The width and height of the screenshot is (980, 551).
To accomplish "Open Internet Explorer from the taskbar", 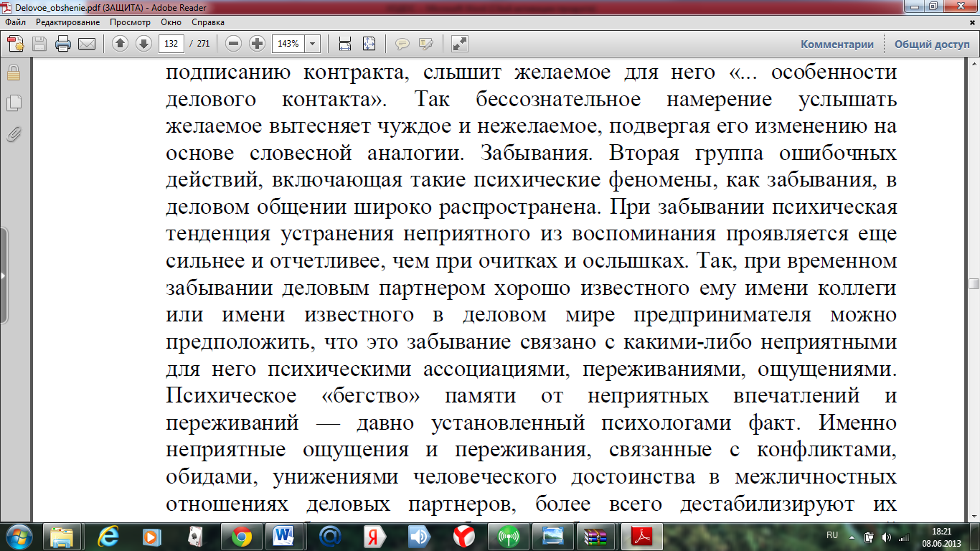I will coord(107,537).
